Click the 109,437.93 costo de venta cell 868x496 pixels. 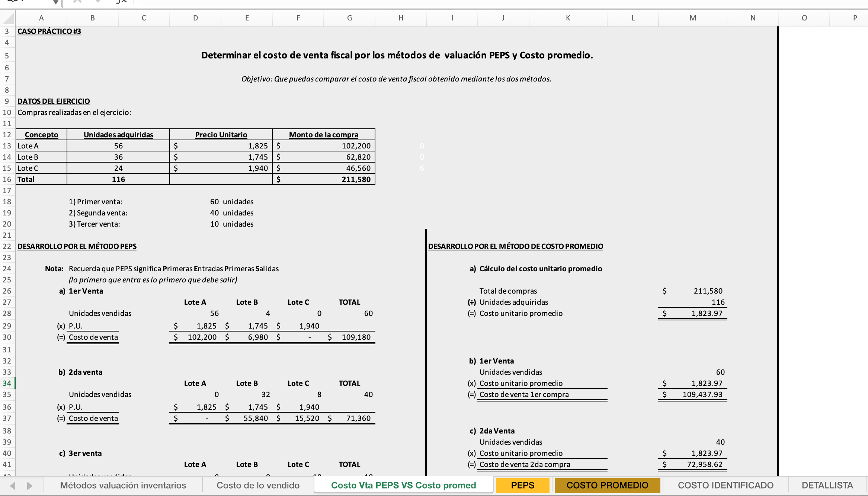[x=702, y=394]
